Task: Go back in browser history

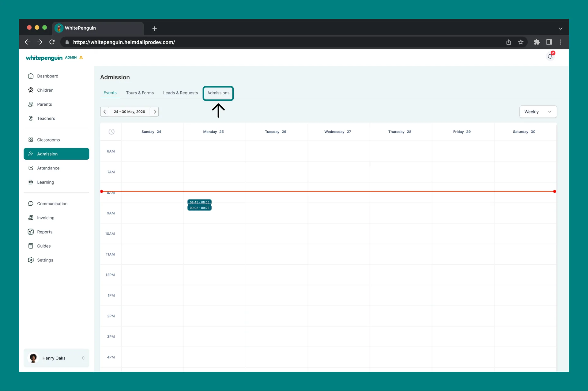Action: coord(28,42)
